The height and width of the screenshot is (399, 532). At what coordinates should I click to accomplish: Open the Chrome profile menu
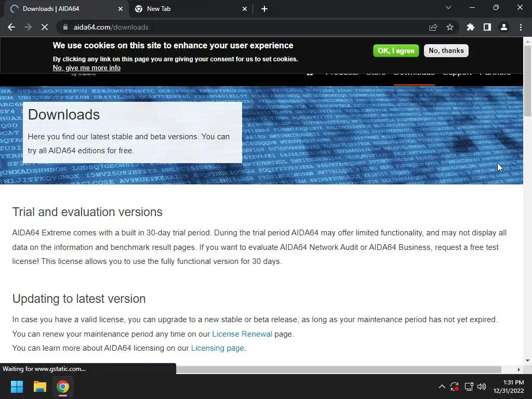tap(504, 27)
